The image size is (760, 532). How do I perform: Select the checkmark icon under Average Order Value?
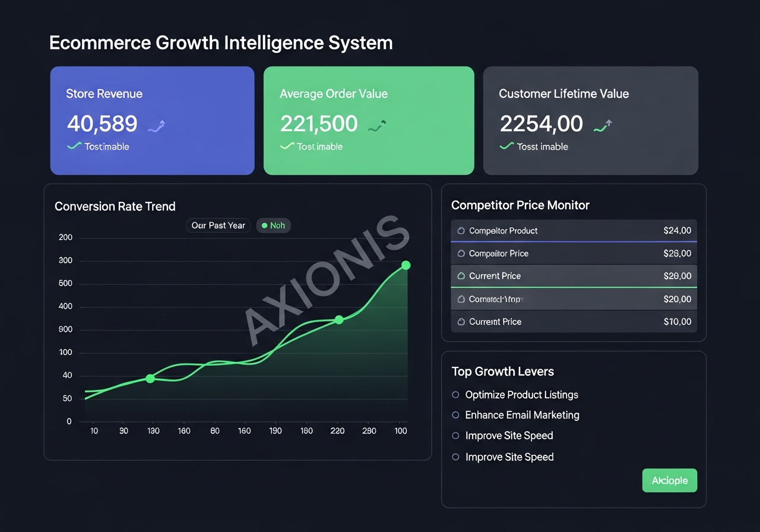287,146
